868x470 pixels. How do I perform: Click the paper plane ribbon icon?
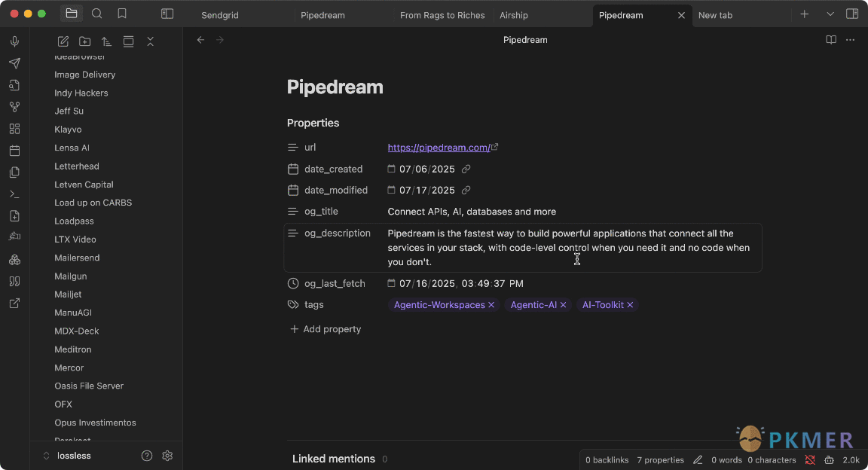(15, 63)
